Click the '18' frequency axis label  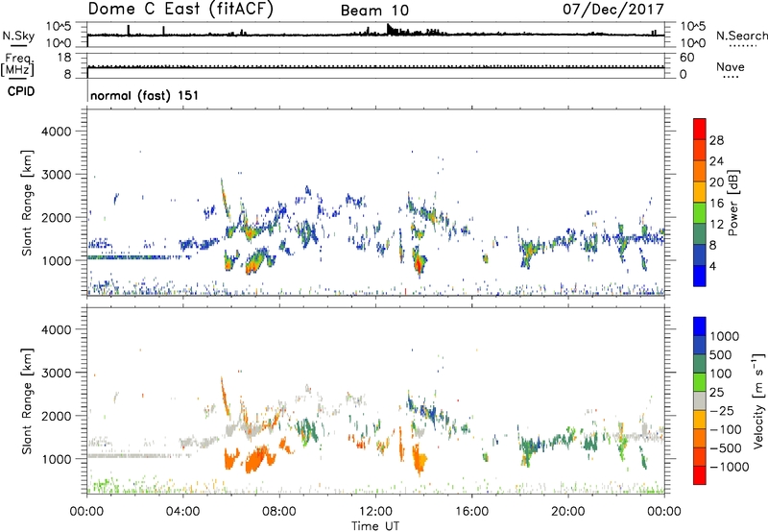64,58
